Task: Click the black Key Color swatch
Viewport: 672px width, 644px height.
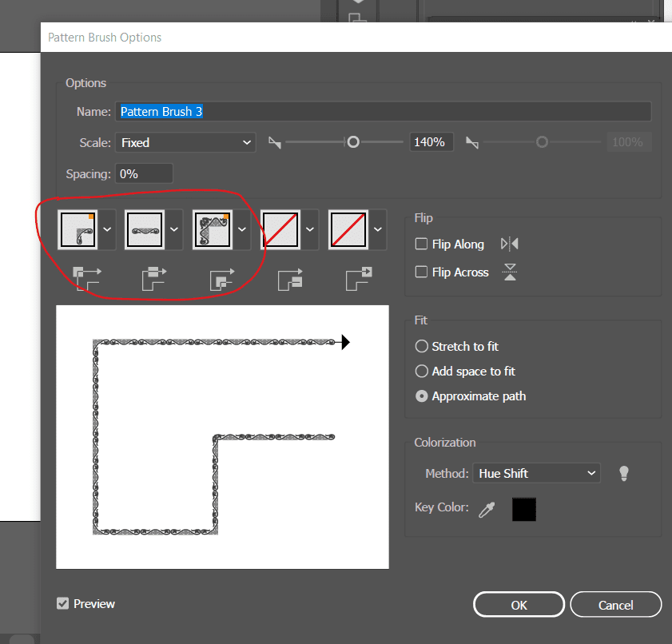Action: (524, 510)
